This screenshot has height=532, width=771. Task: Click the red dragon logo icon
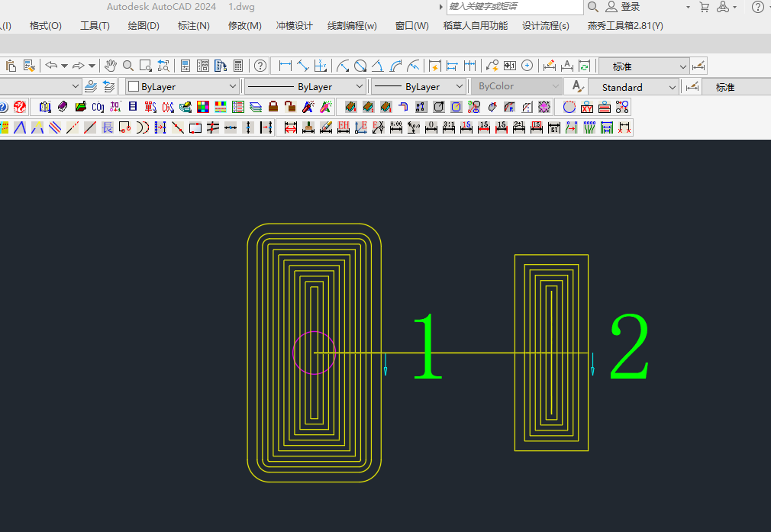[20, 107]
